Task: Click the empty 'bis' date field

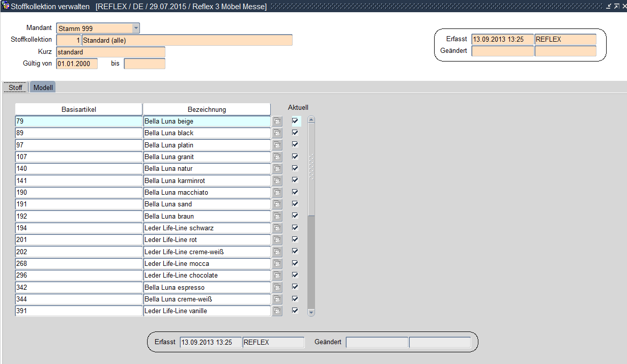Action: [x=145, y=64]
